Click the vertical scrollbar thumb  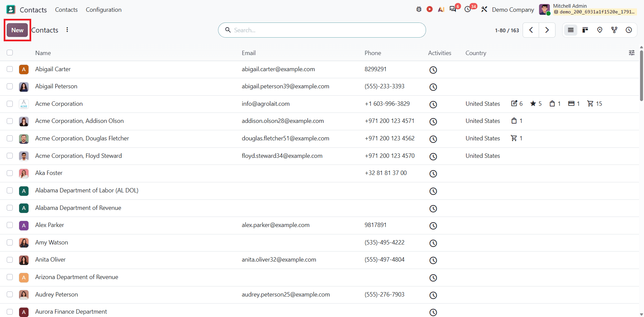tap(641, 76)
